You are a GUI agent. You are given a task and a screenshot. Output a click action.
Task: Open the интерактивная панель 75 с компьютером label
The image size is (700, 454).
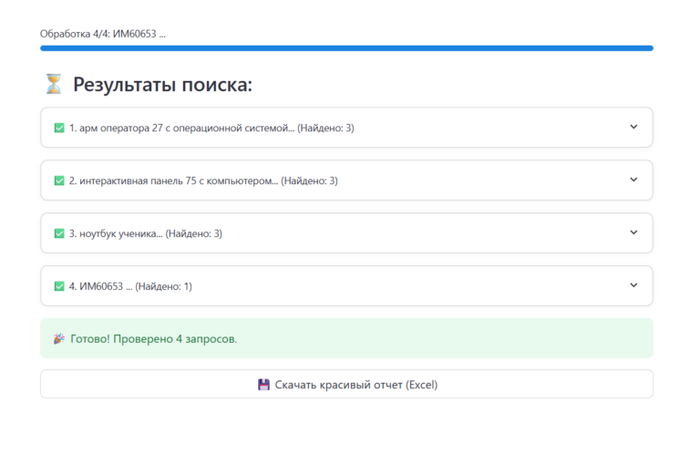coord(203,181)
